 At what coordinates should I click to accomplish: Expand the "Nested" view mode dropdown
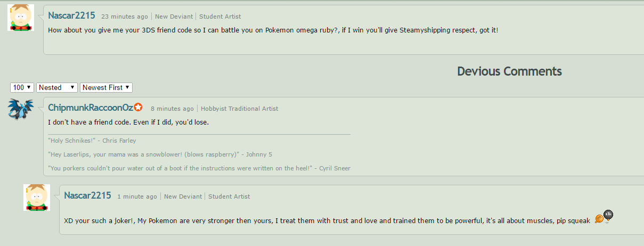tap(57, 87)
